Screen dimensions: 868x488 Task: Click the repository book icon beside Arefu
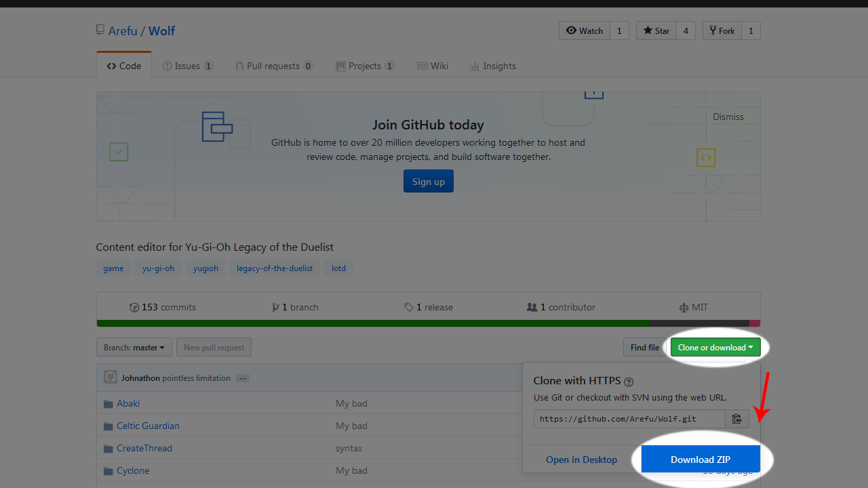coord(100,30)
